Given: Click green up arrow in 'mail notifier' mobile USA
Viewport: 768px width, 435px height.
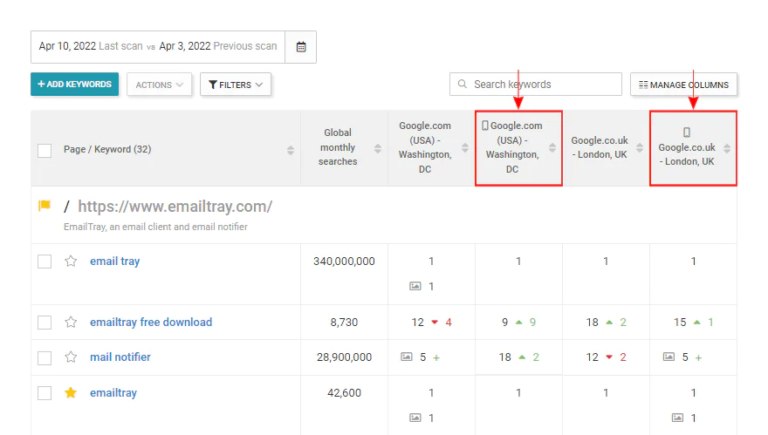Looking at the screenshot, I should click(522, 357).
